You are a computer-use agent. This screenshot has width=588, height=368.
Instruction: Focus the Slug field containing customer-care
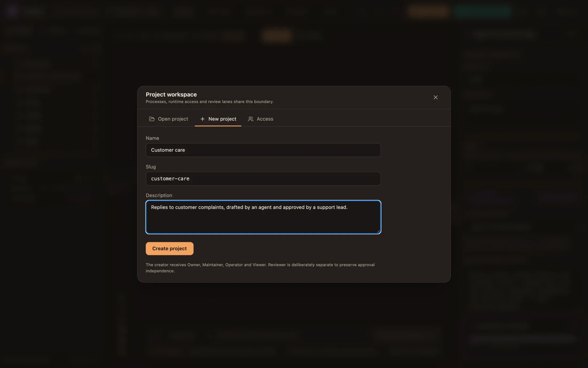tap(263, 179)
